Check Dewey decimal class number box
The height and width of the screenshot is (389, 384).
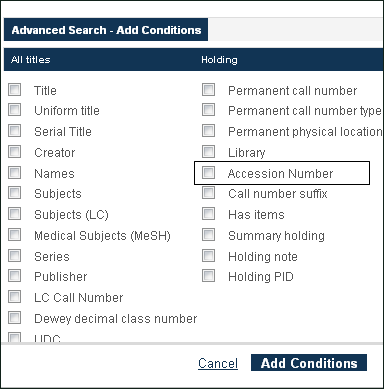tap(15, 318)
